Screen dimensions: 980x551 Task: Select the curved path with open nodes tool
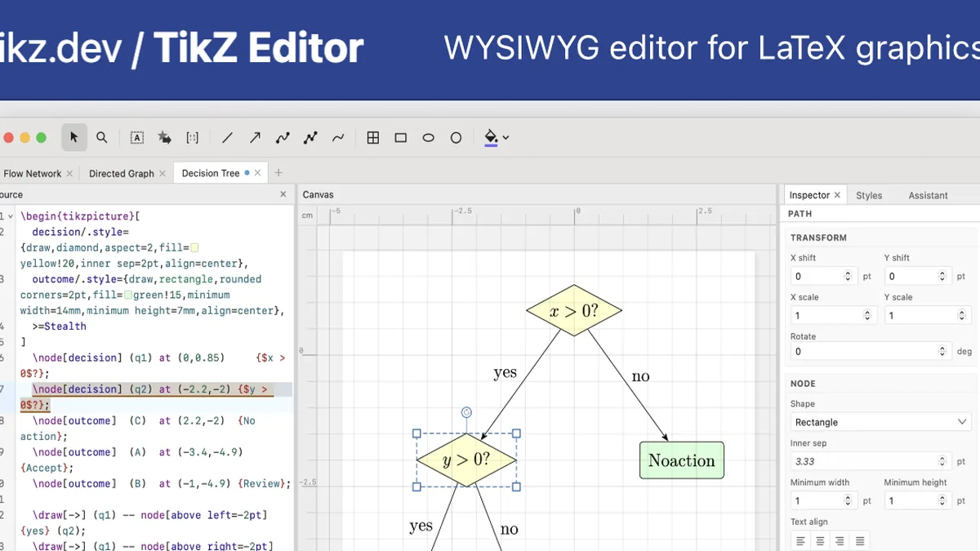pos(283,138)
